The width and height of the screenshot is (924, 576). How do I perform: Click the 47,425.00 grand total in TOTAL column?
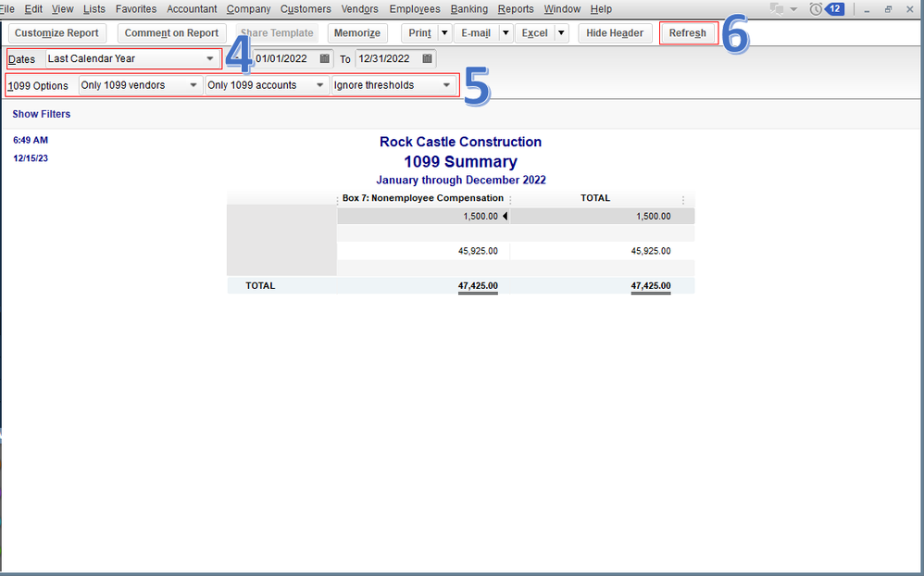(x=651, y=286)
